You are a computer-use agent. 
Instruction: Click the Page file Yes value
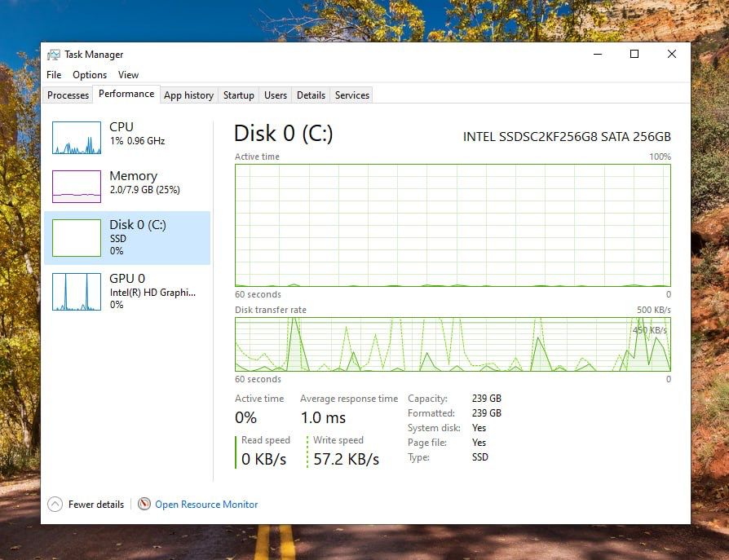pyautogui.click(x=479, y=443)
